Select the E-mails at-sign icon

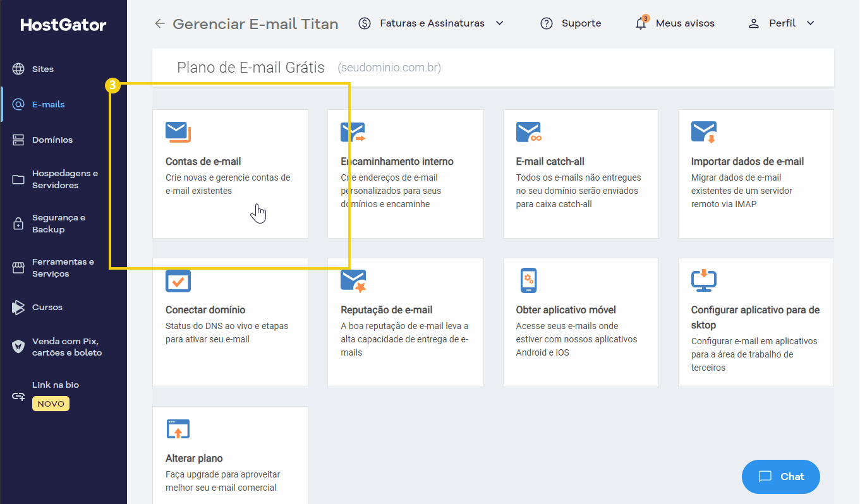pos(18,104)
